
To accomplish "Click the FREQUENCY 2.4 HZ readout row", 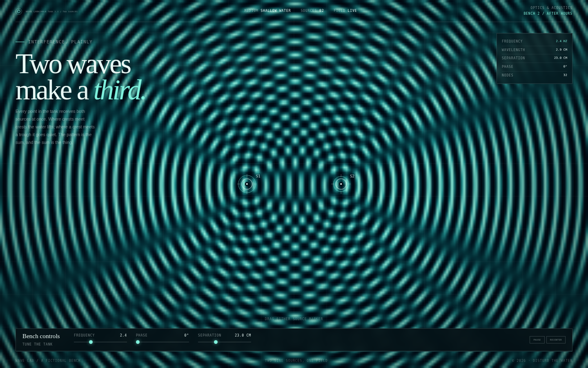I will coord(535,41).
